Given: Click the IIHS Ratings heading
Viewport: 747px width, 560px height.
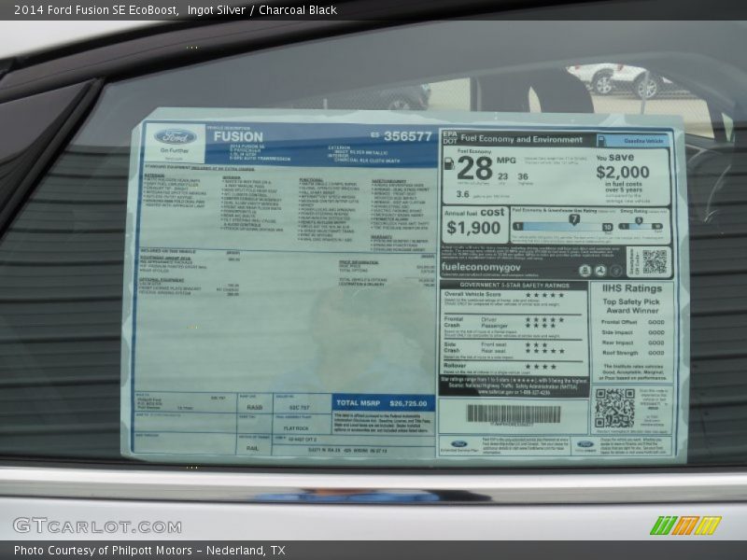Looking at the screenshot, I should click(x=632, y=288).
